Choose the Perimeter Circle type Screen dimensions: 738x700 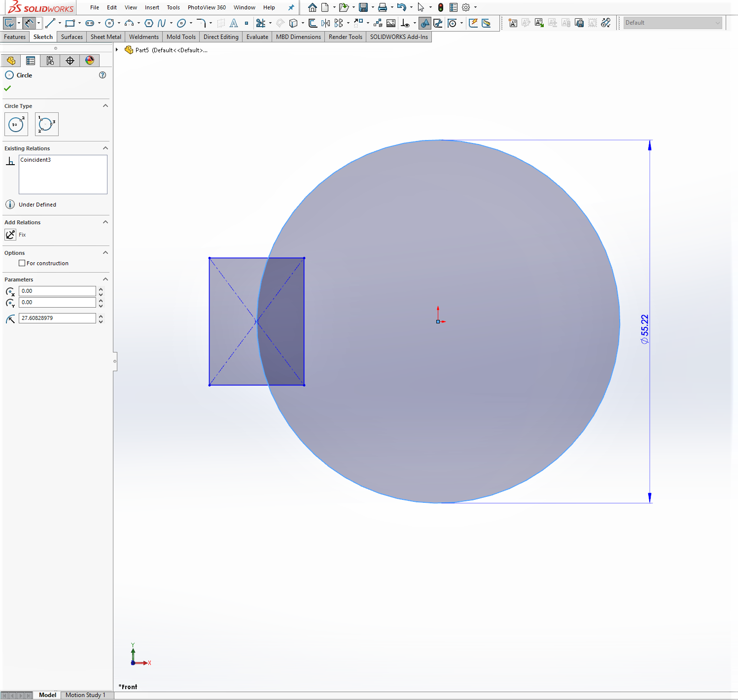(46, 124)
